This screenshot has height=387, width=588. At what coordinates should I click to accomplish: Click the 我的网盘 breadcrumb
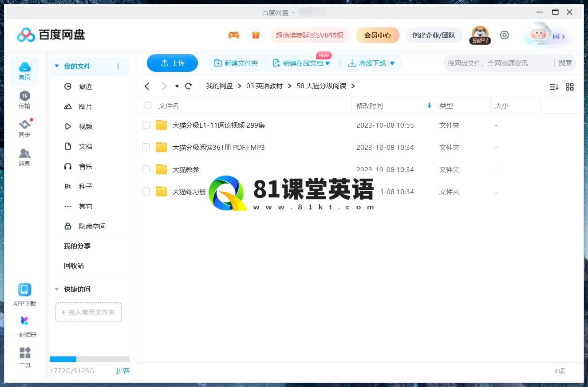220,86
